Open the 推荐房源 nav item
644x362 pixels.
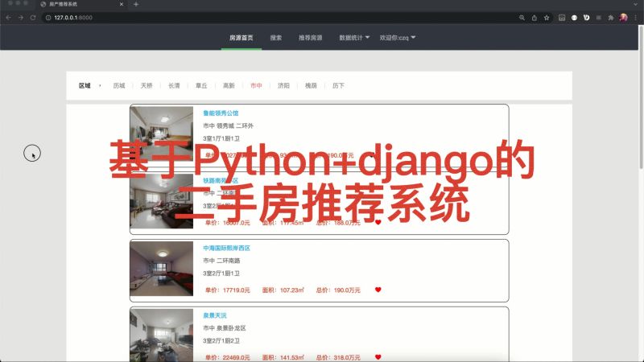[x=310, y=38]
